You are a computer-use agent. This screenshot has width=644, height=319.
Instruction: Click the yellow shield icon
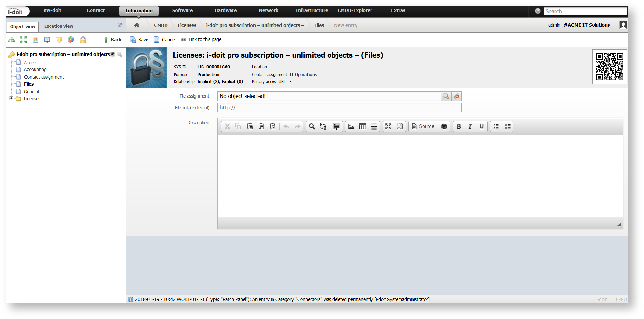[59, 40]
